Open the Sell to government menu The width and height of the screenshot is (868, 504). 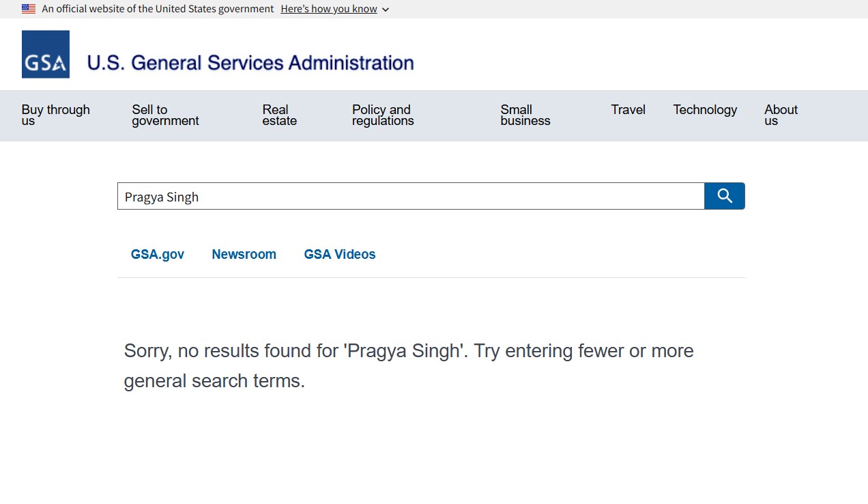point(165,115)
